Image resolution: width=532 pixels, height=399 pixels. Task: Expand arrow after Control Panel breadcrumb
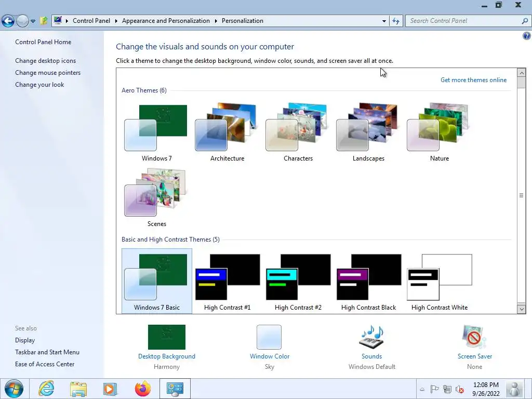click(116, 21)
